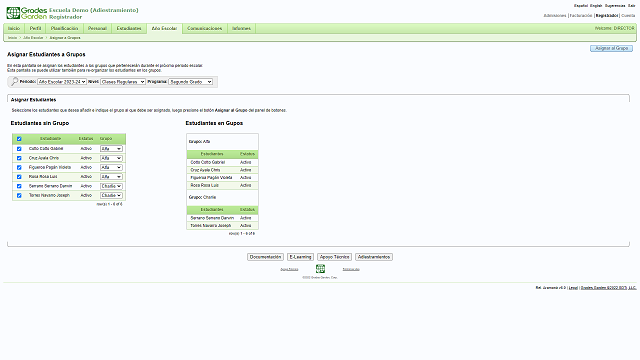Viewport: 640px width, 360px height.
Task: Open group dropdown for Figueroa Pagán Violeta
Action: click(111, 168)
